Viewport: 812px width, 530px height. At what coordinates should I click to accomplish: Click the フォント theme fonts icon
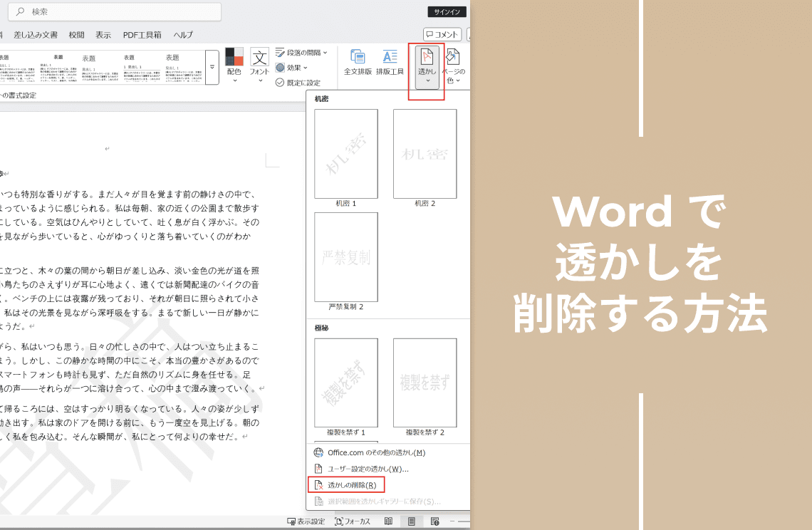259,63
